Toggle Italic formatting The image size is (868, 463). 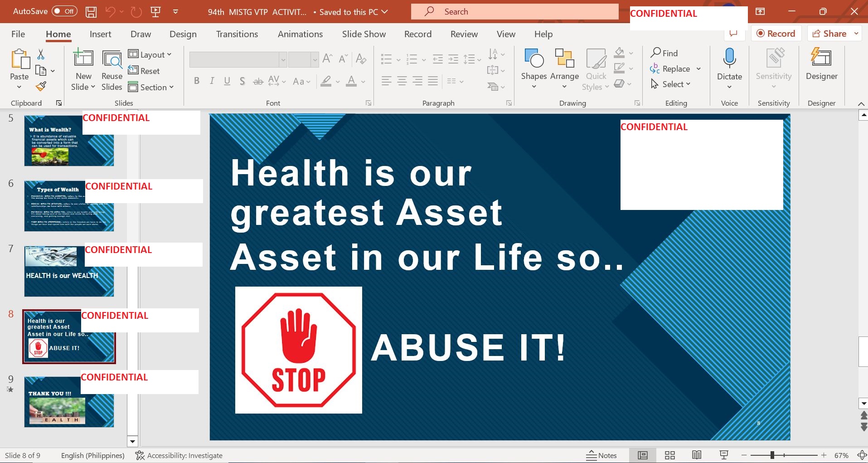(x=212, y=81)
